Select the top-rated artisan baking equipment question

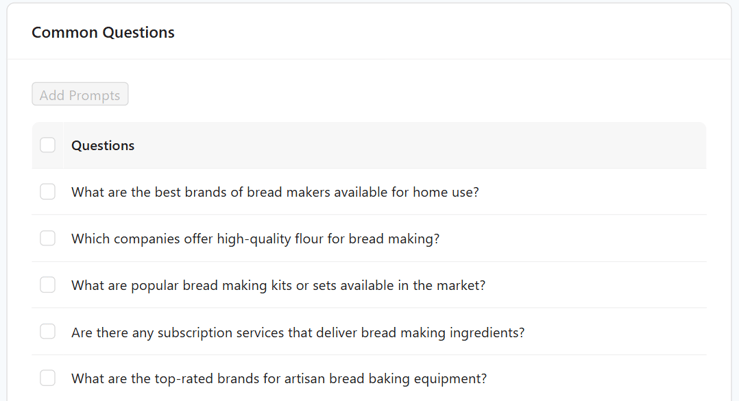[279, 378]
